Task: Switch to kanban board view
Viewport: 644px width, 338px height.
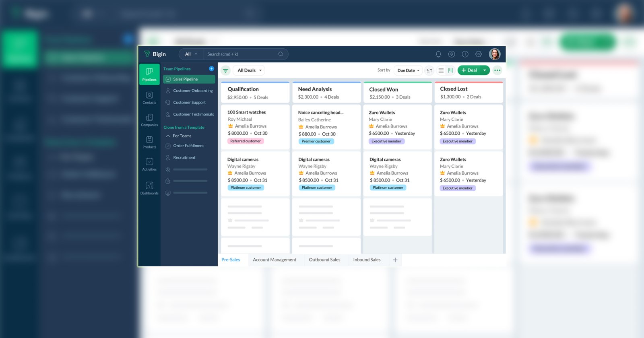Action: coord(450,70)
